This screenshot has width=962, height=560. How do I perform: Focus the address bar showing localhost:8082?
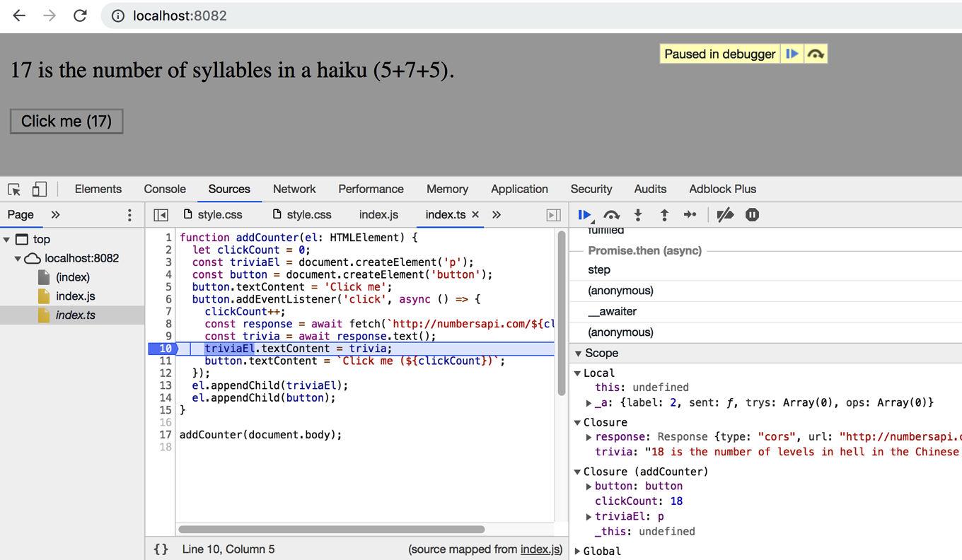click(x=531, y=16)
